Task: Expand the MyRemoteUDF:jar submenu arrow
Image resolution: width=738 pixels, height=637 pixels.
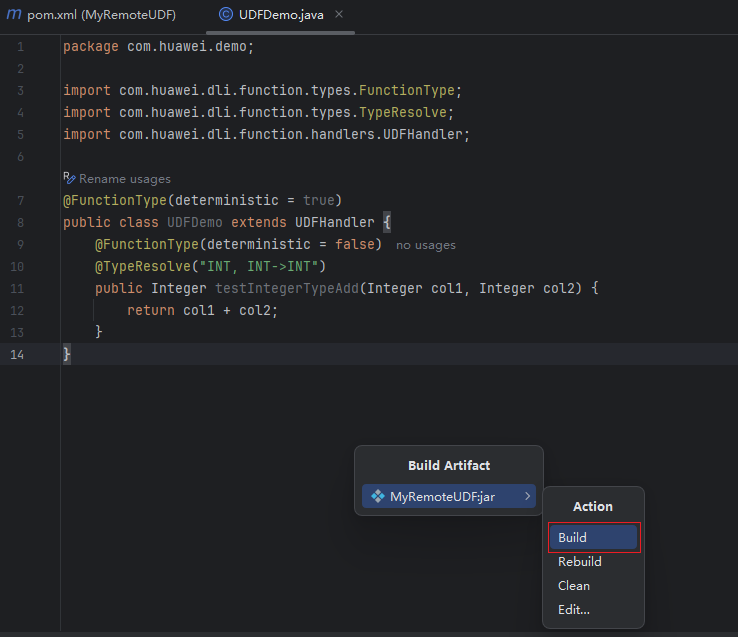Action: [x=527, y=496]
